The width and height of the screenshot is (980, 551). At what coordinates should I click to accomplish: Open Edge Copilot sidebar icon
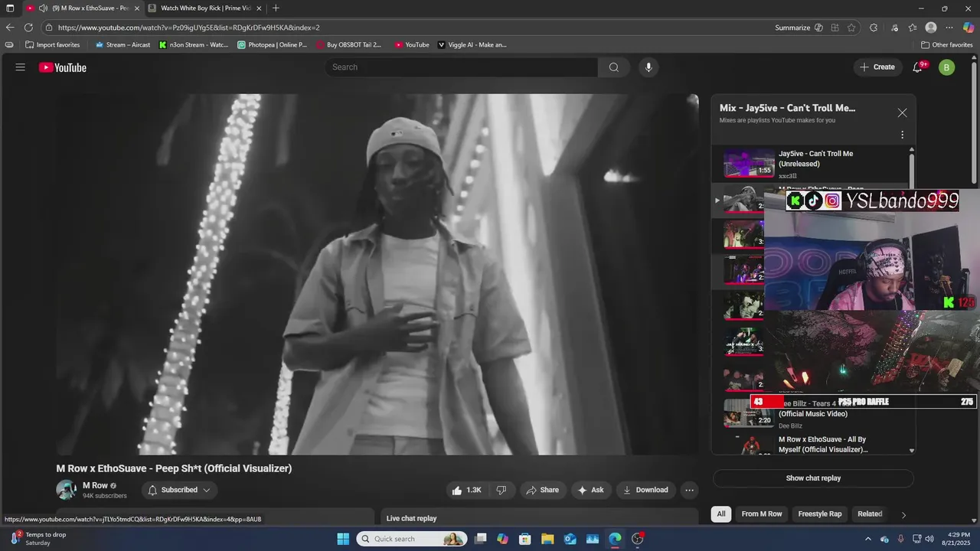(x=969, y=28)
